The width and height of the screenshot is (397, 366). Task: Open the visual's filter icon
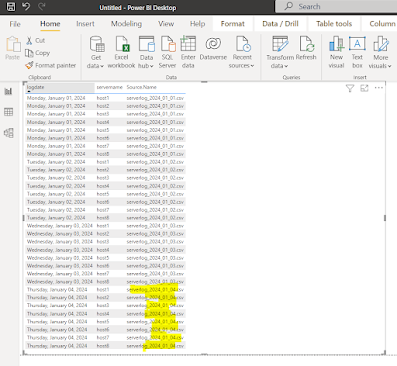pos(350,88)
